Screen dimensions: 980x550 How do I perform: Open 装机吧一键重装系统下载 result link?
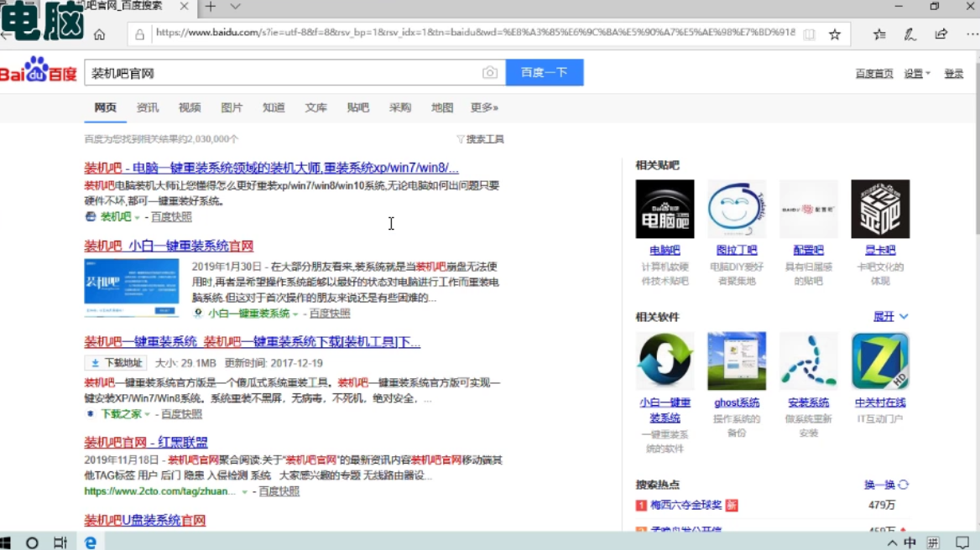[x=253, y=342]
